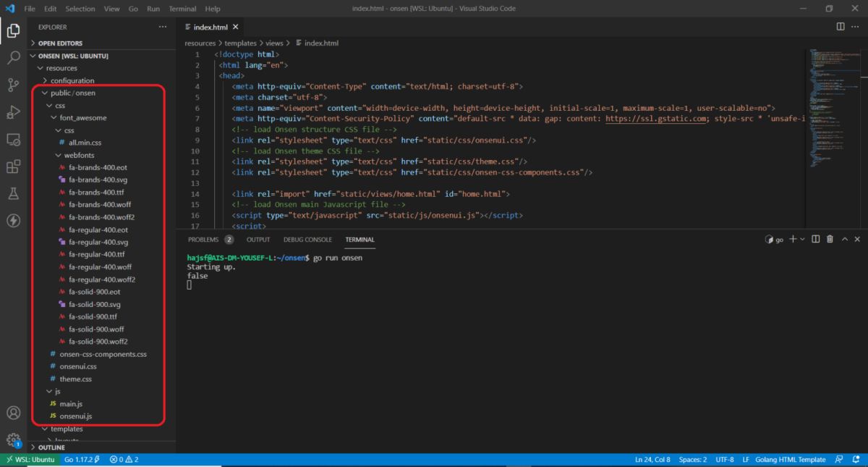Change indentation via Spaces: 2

[693, 460]
